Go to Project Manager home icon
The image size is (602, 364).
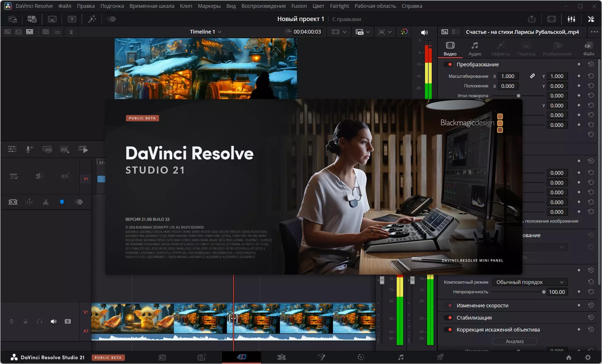569,358
